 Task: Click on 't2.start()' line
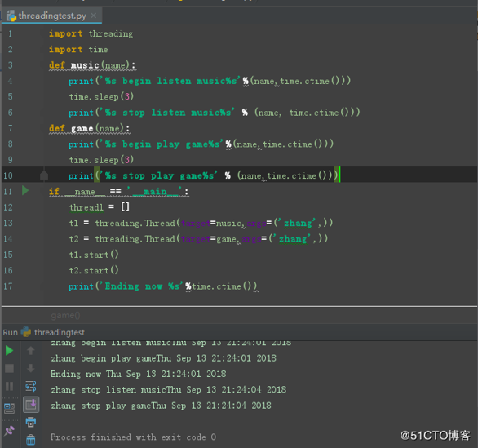coord(94,270)
